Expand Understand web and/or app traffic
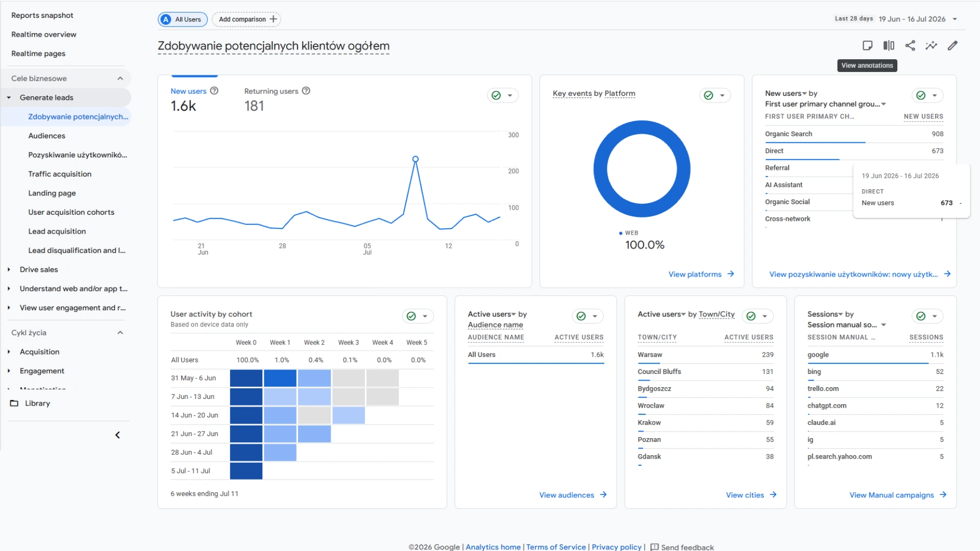Screen dimensions: 980x551 click(9, 289)
